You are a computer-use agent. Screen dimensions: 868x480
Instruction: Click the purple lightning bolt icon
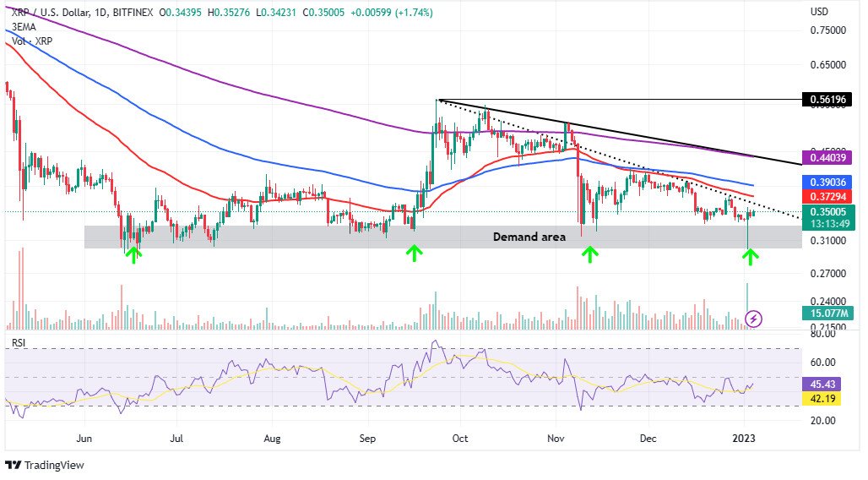(x=753, y=319)
